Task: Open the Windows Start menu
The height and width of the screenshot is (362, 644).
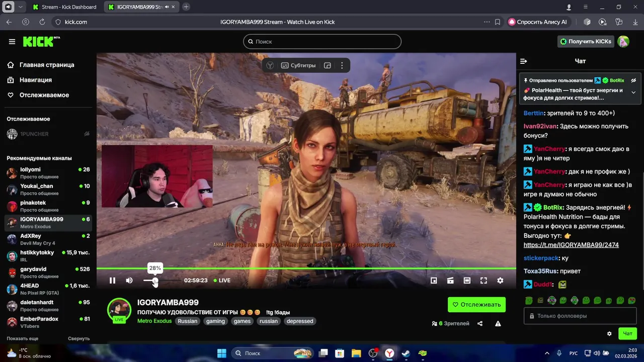Action: coord(221,353)
